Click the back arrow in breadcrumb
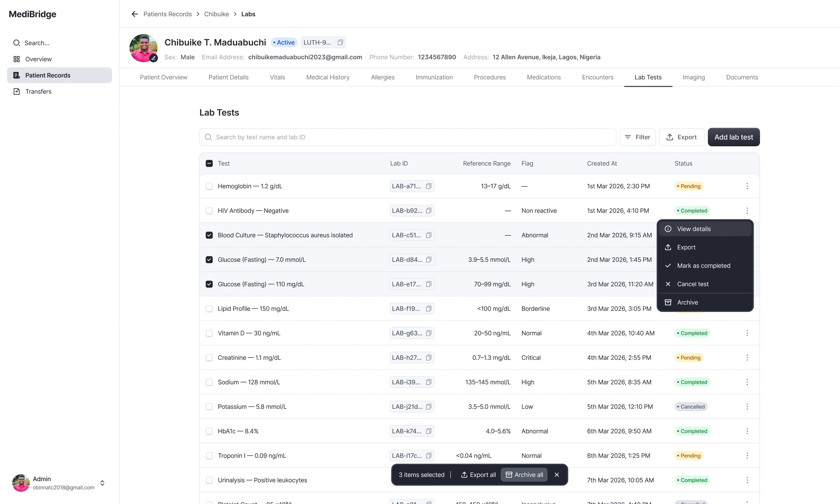Screen dimensions: 840x504 pos(134,14)
